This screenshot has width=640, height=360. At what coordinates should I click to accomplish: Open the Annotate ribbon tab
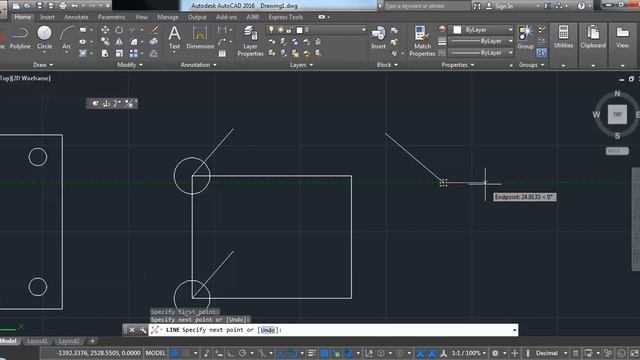tap(76, 17)
